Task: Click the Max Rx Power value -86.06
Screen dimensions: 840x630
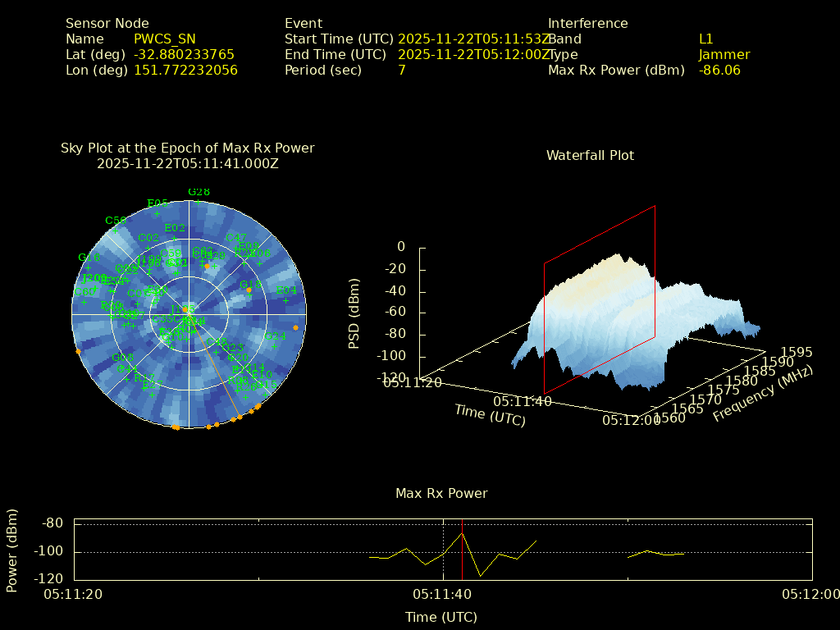Action: point(719,71)
